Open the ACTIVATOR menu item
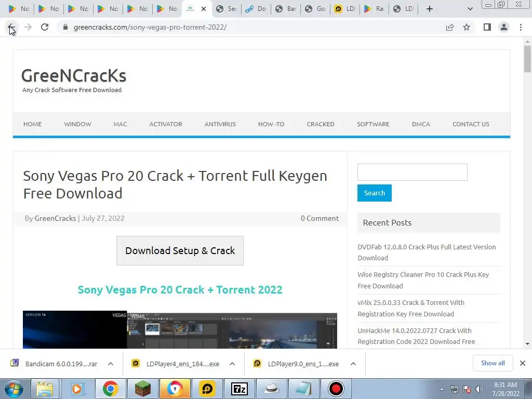532x399 pixels. (x=166, y=124)
